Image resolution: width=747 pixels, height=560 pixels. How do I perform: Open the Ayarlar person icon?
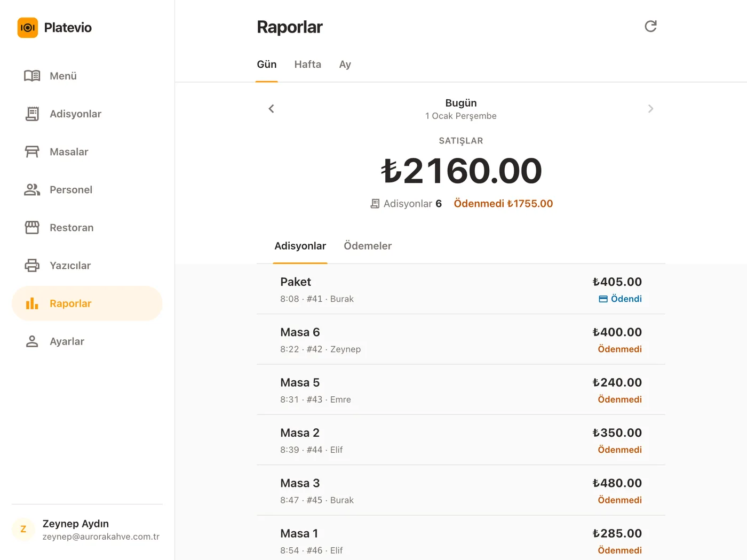(x=32, y=341)
